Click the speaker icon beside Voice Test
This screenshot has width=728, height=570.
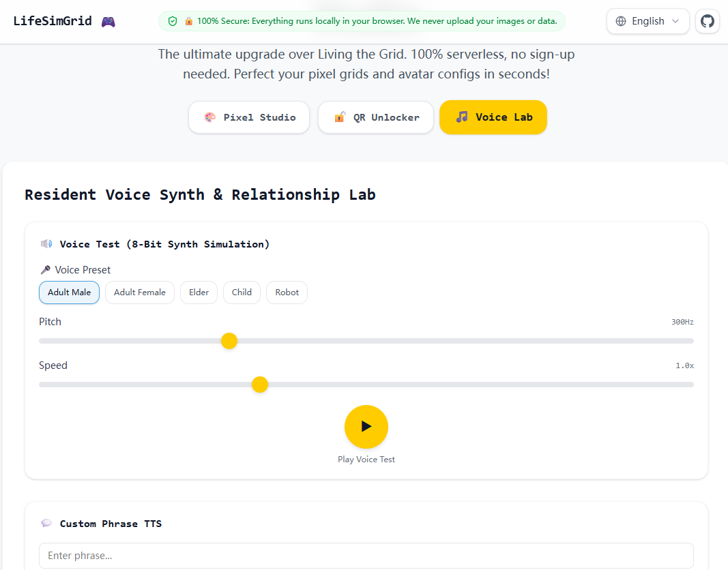46,244
